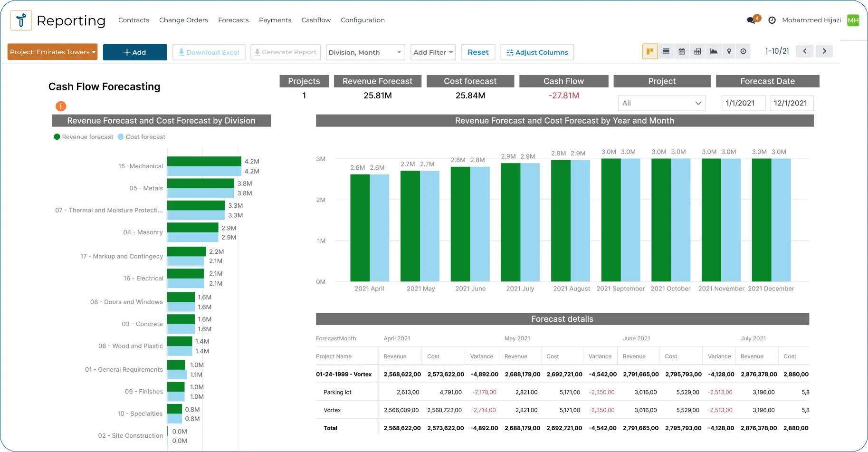Image resolution: width=868 pixels, height=452 pixels.
Task: Click the 1/1/2021 forecast start date field
Action: pos(743,103)
